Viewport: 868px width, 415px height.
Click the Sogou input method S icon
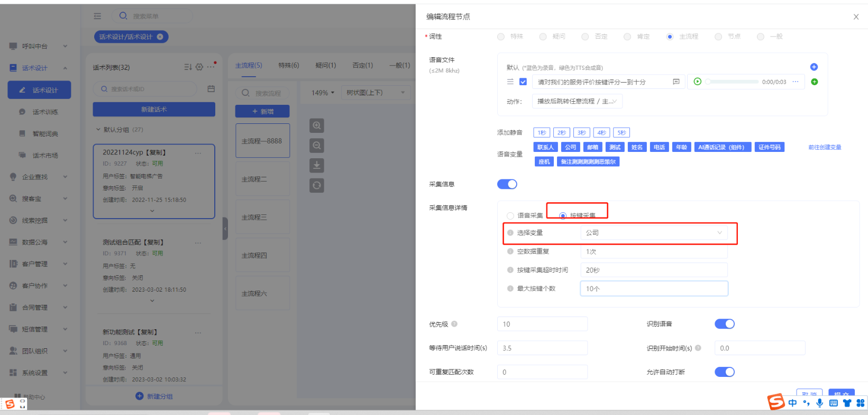(776, 402)
